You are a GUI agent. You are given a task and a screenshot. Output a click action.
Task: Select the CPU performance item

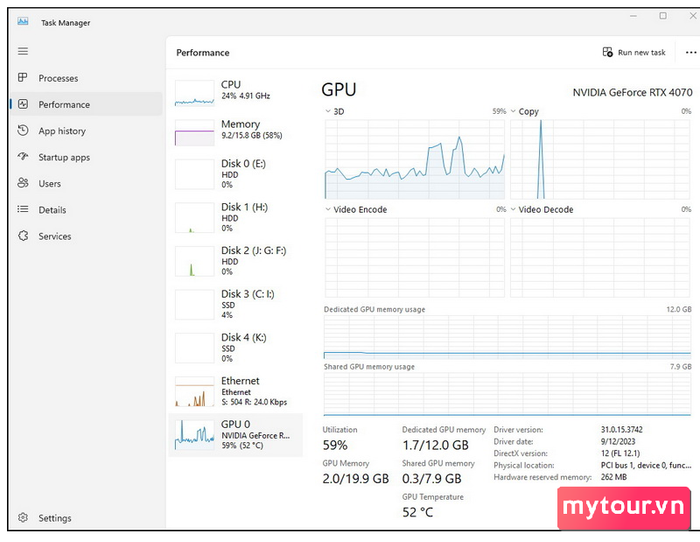point(235,90)
